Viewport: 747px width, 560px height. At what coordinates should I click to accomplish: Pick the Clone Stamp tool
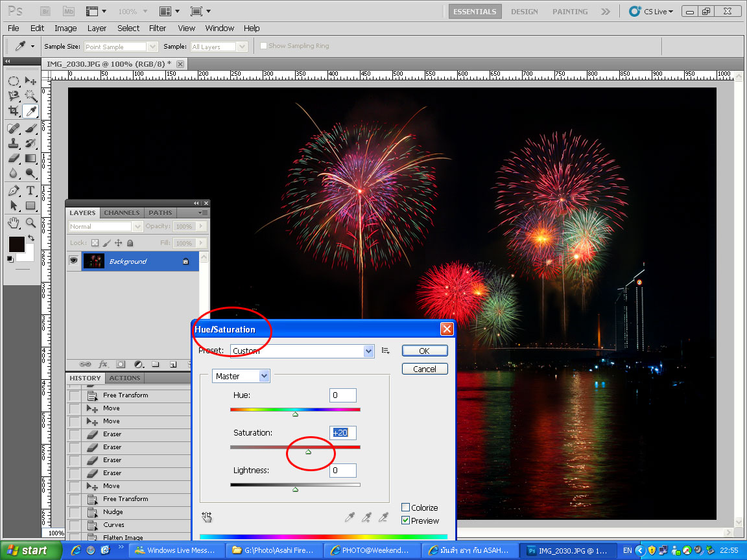14,143
